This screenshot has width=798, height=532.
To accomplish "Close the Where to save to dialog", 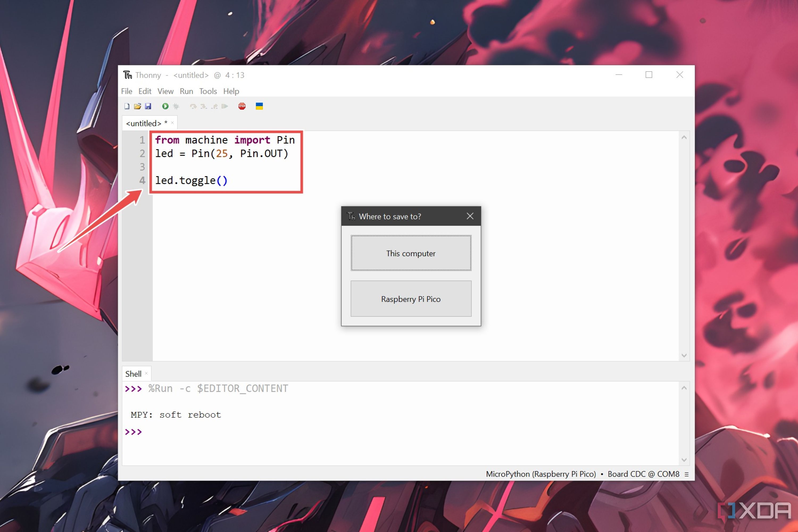I will [470, 216].
